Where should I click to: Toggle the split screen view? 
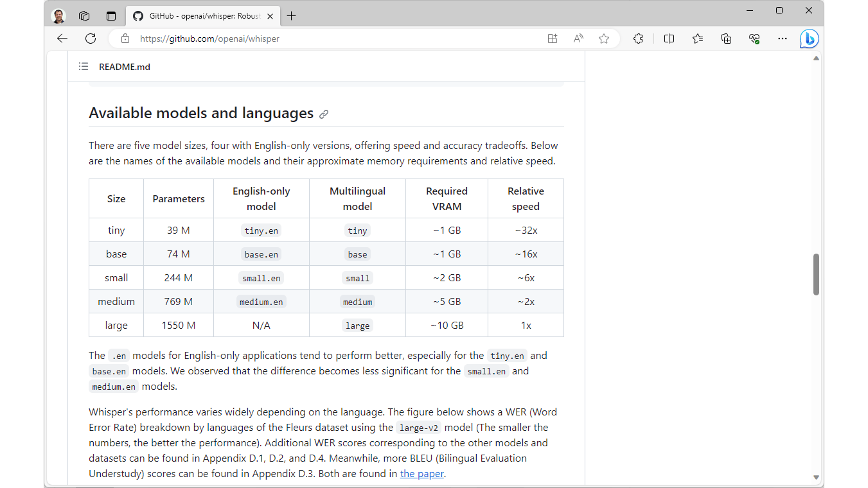click(669, 39)
